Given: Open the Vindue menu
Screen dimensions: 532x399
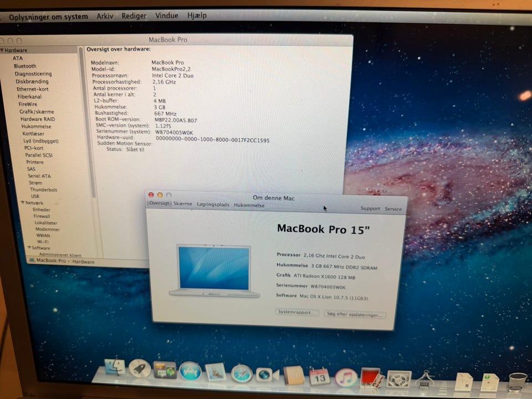Looking at the screenshot, I should [x=166, y=16].
